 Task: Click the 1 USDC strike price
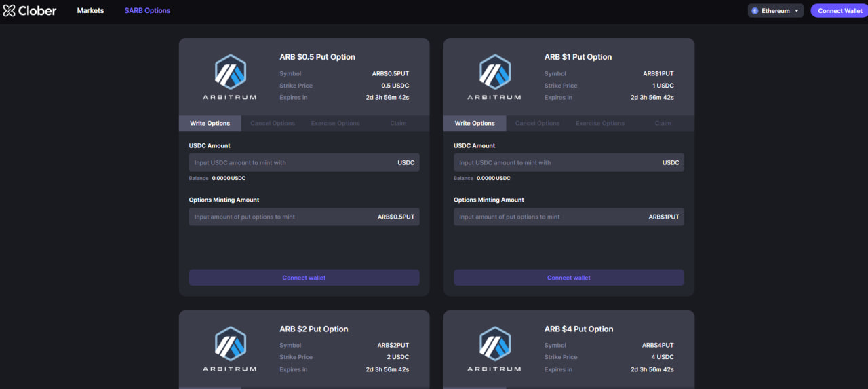pyautogui.click(x=663, y=86)
